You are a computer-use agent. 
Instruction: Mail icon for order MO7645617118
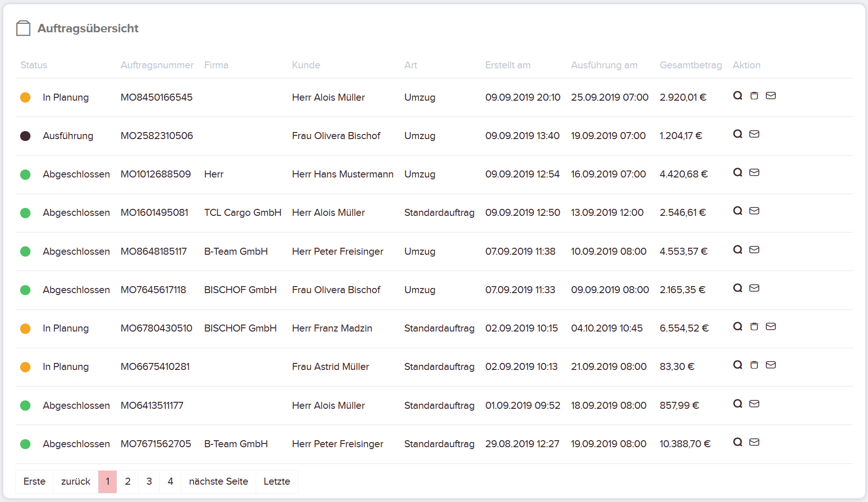click(x=754, y=288)
